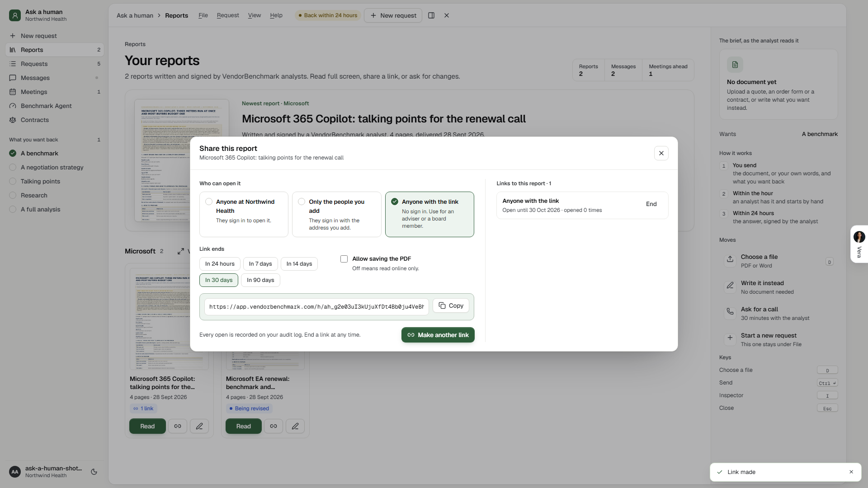
Task: Click Ask for a call phone icon
Action: pyautogui.click(x=730, y=312)
